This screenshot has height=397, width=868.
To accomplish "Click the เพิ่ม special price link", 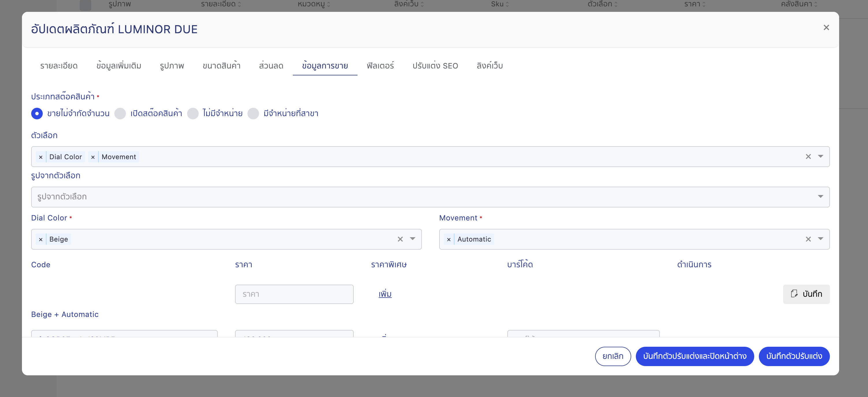I will tap(385, 294).
